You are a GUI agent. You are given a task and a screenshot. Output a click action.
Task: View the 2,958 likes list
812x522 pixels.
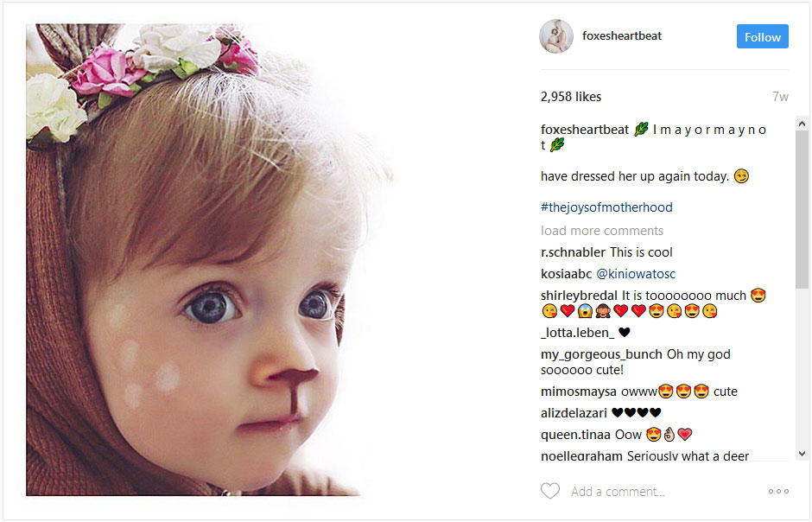point(571,97)
